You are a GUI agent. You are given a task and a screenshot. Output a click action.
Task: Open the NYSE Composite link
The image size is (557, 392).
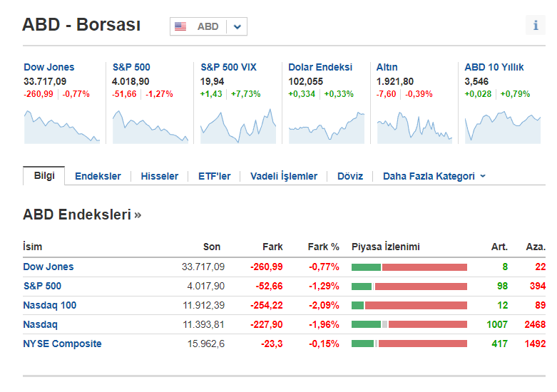(x=62, y=344)
